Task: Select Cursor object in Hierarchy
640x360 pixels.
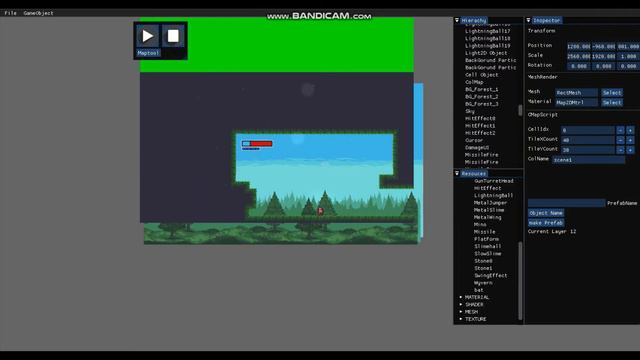Action: [474, 140]
